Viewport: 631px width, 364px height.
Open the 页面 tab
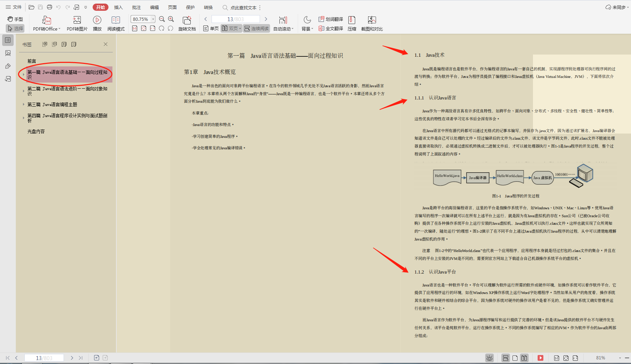point(172,7)
